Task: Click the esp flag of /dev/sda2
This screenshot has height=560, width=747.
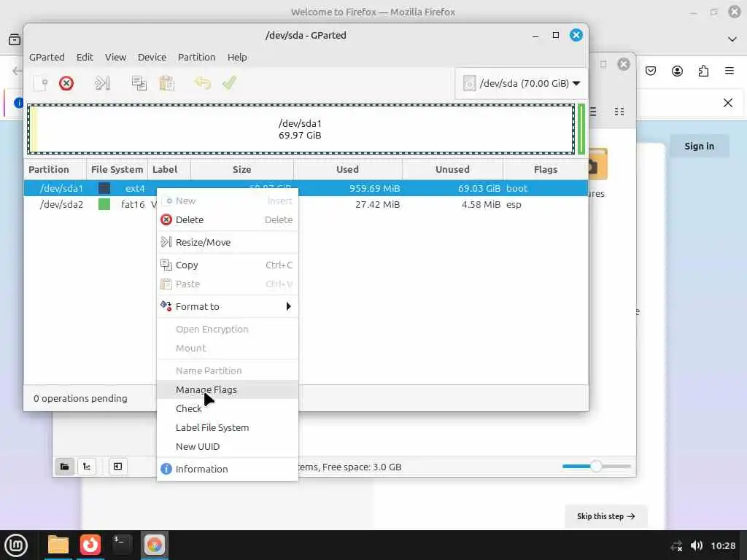Action: coord(514,204)
